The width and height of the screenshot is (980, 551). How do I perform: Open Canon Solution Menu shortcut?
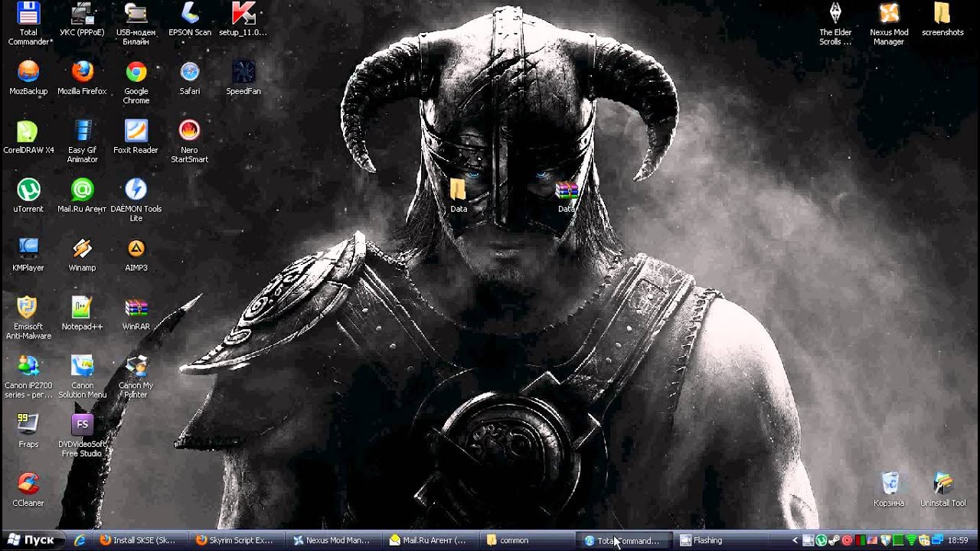82,377
